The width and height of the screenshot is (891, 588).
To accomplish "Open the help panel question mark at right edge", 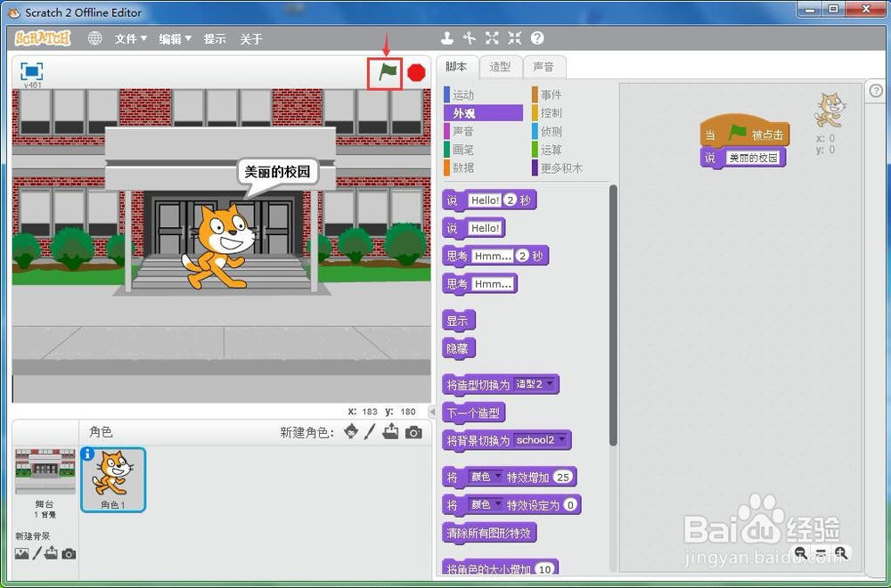I will (876, 90).
